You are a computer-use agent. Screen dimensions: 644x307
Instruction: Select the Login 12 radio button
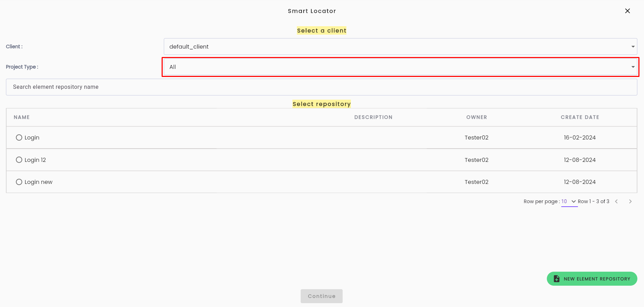(19, 160)
